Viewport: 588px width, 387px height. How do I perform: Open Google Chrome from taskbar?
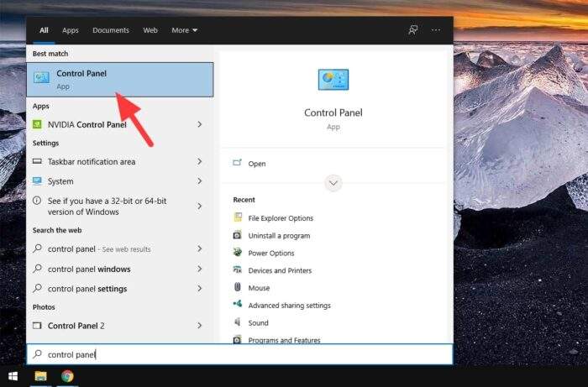tap(67, 376)
